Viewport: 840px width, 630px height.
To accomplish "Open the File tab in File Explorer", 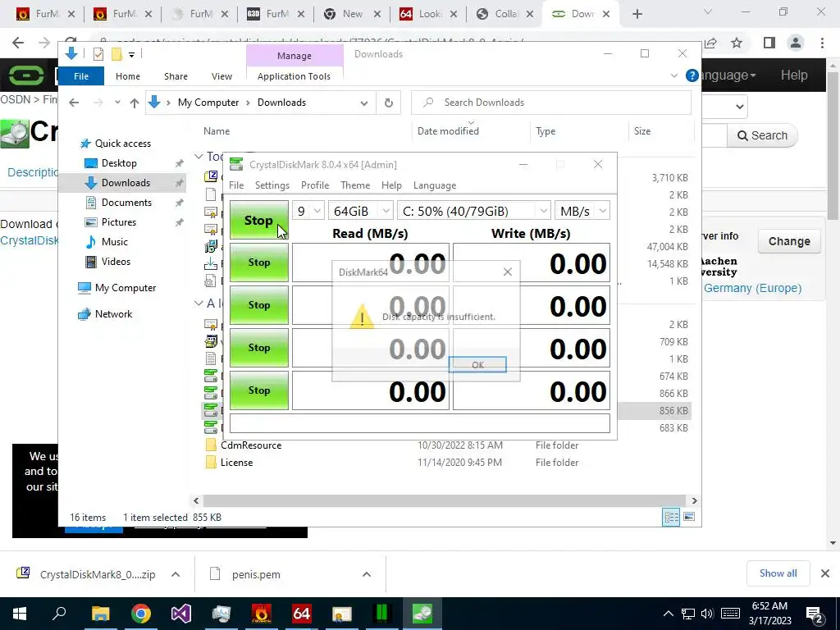I will click(x=81, y=76).
